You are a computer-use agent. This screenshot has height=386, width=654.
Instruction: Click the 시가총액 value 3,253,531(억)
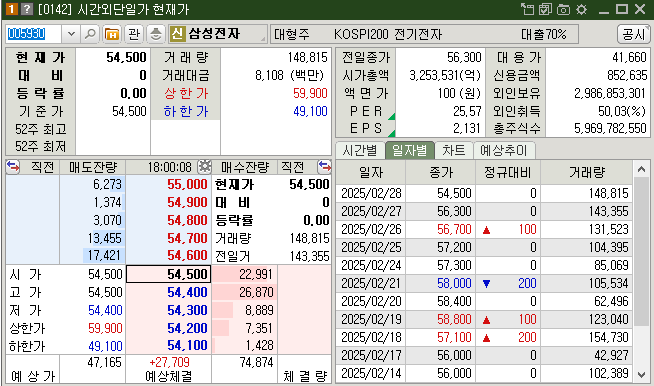coord(445,75)
